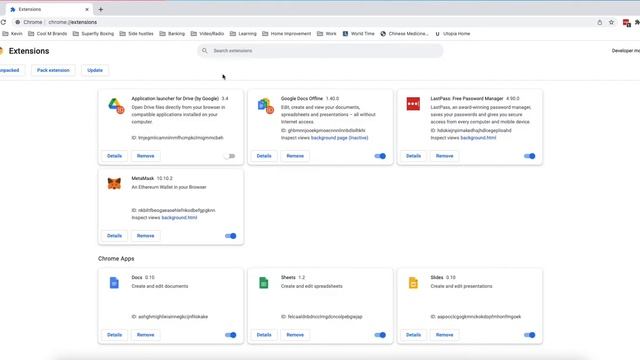Open the Side hustles bookmark folder
The width and height of the screenshot is (640, 360).
pyautogui.click(x=136, y=33)
